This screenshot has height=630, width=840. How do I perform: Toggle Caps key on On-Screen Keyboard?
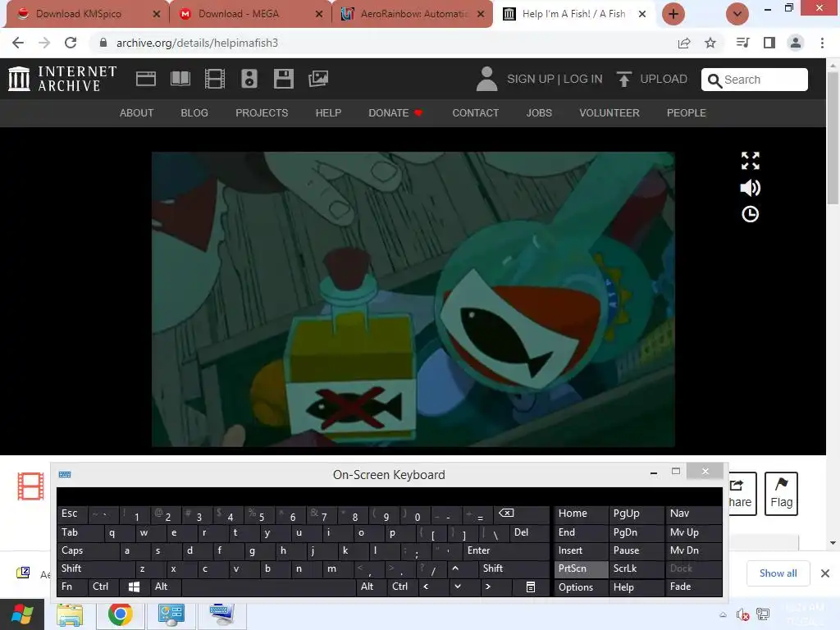point(87,550)
